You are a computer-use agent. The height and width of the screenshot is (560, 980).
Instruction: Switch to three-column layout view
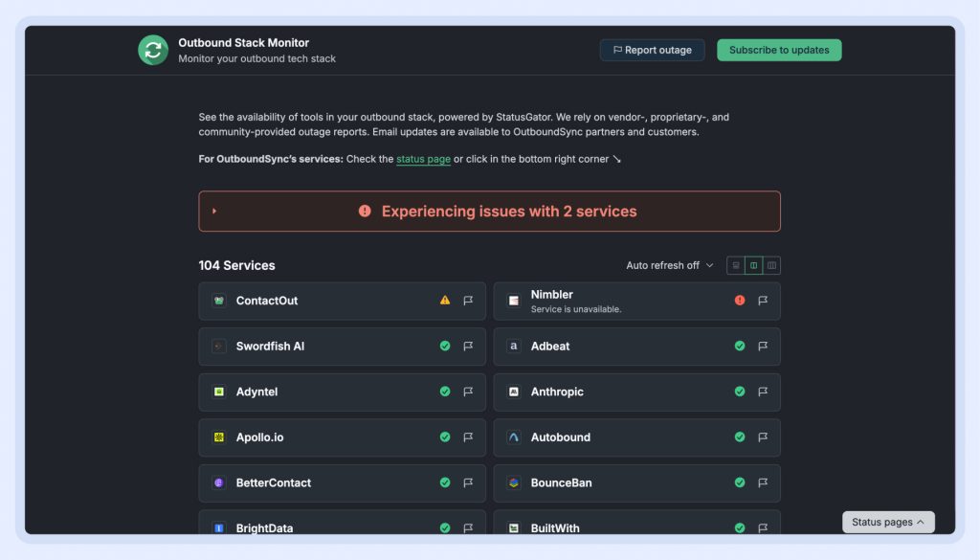[771, 265]
